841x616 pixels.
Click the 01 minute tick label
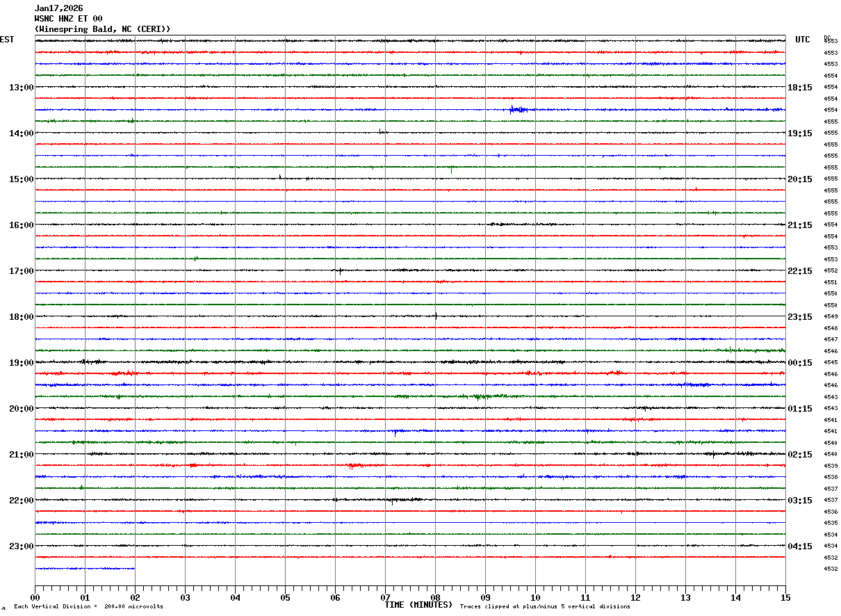coord(85,598)
